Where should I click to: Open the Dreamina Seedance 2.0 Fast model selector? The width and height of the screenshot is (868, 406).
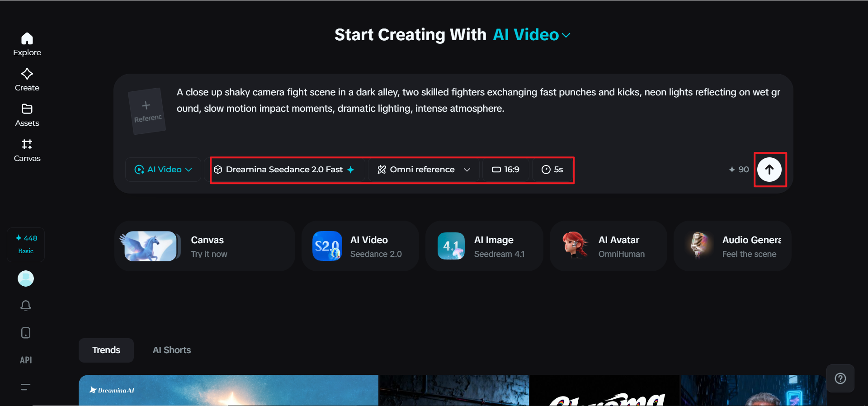(284, 170)
